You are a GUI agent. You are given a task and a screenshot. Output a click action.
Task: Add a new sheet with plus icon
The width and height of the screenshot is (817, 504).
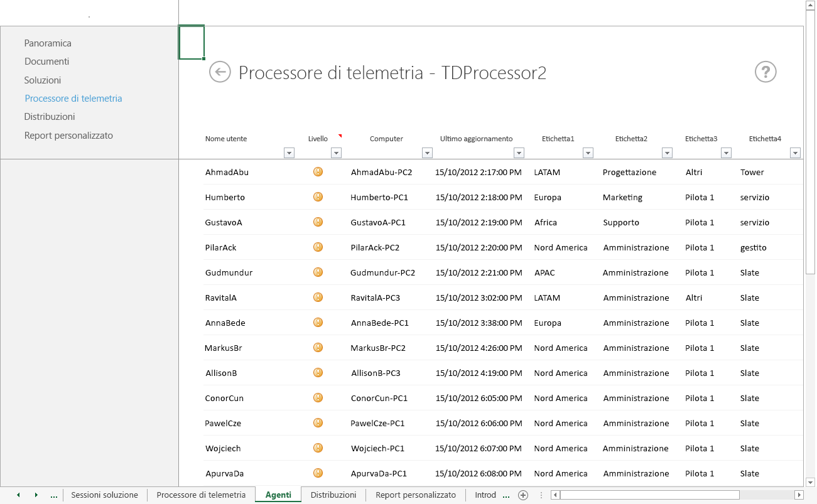(522, 495)
